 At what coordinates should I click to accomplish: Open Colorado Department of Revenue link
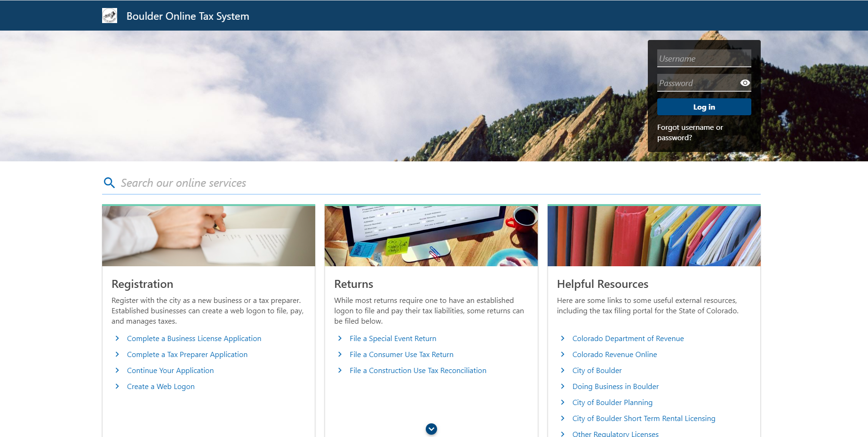pos(628,339)
